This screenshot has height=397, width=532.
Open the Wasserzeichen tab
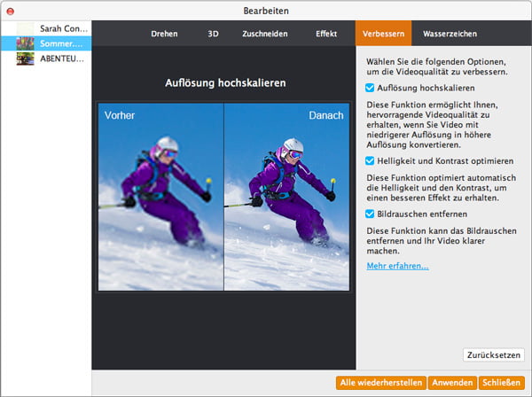450,34
